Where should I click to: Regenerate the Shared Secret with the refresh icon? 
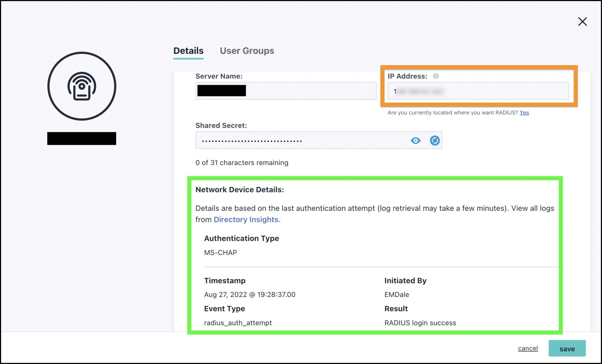(x=435, y=141)
